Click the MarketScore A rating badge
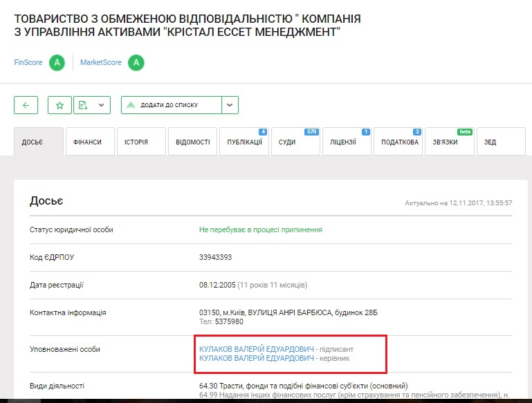The image size is (532, 403). tap(136, 63)
